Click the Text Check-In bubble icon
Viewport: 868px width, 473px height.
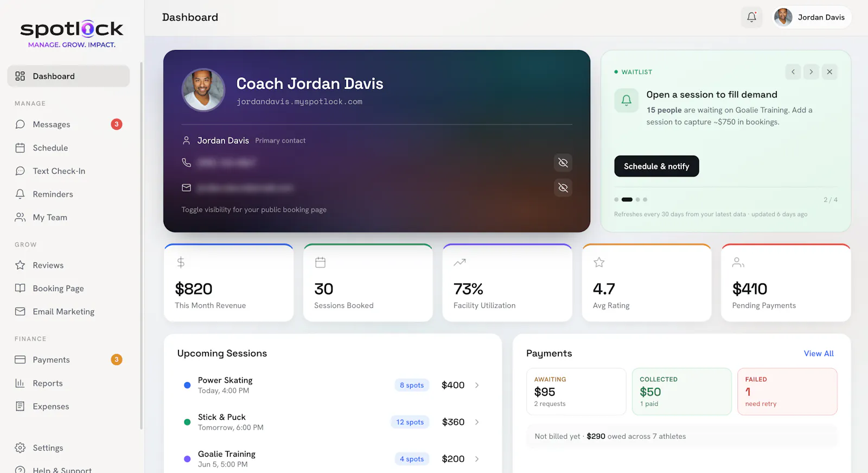pos(20,171)
